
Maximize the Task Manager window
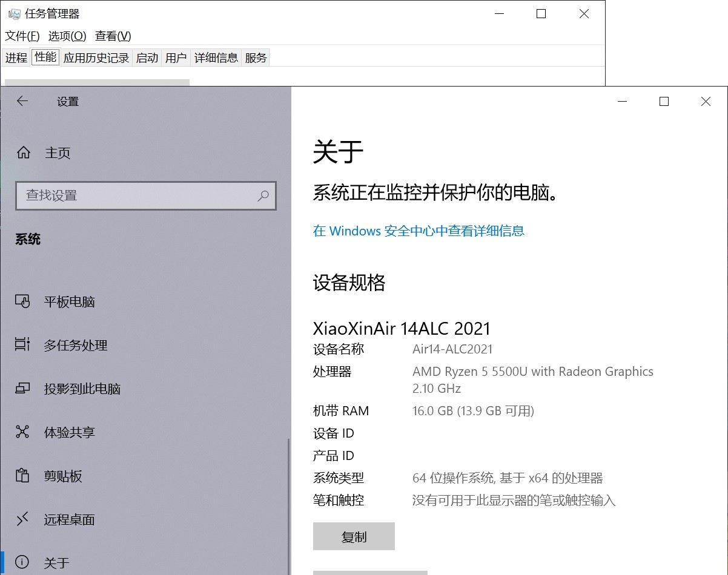pyautogui.click(x=541, y=13)
